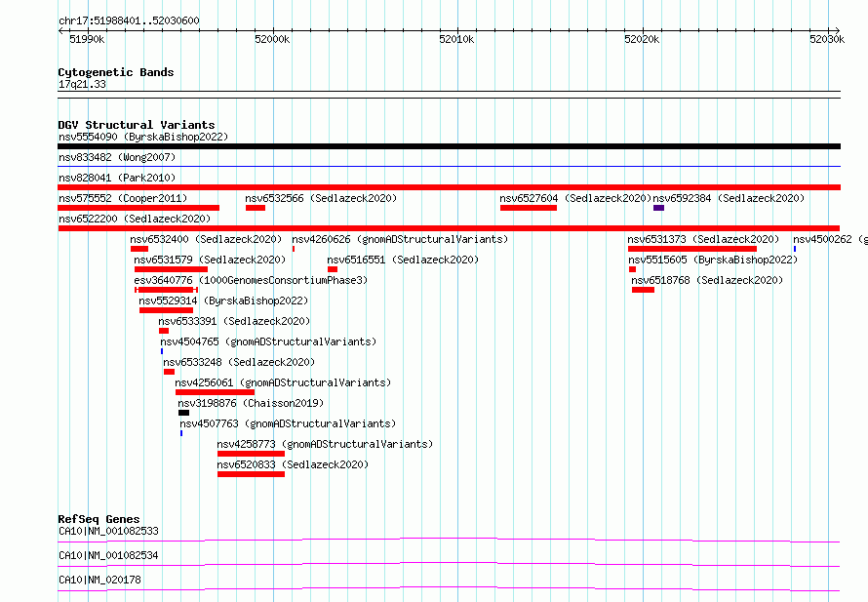
Task: Select the red bar under nsv6531373
Action: click(692, 249)
